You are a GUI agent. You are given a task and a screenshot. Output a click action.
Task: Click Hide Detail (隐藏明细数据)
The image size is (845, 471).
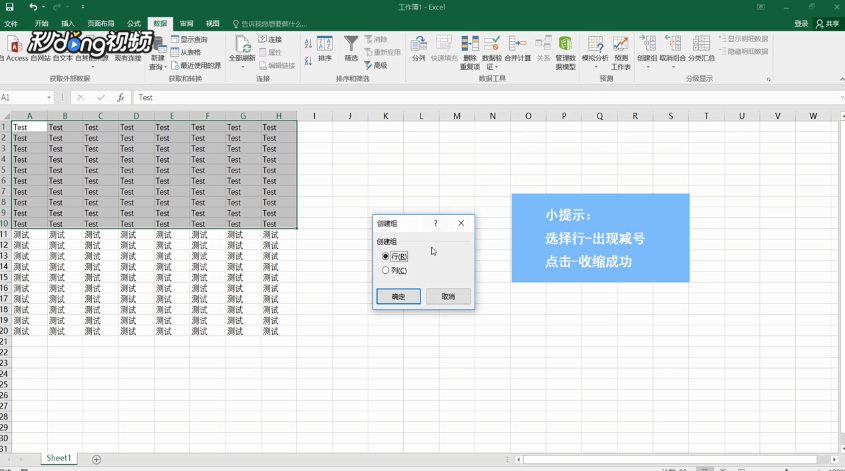[x=744, y=52]
